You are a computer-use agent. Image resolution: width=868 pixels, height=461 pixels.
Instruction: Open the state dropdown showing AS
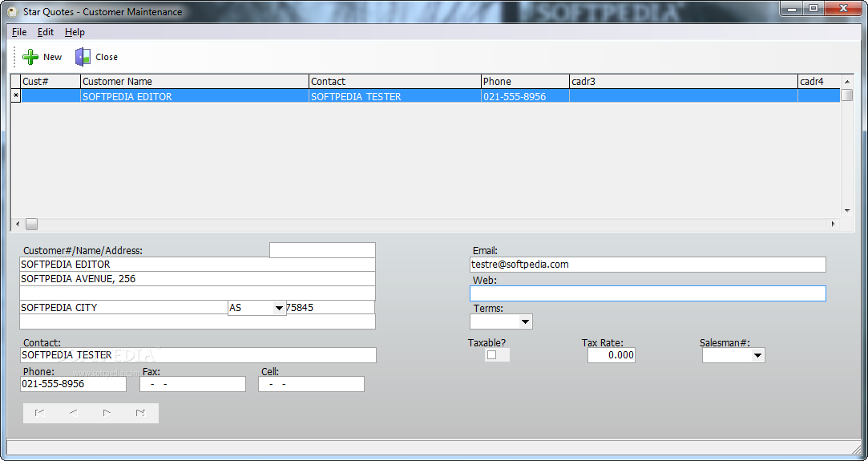click(279, 308)
